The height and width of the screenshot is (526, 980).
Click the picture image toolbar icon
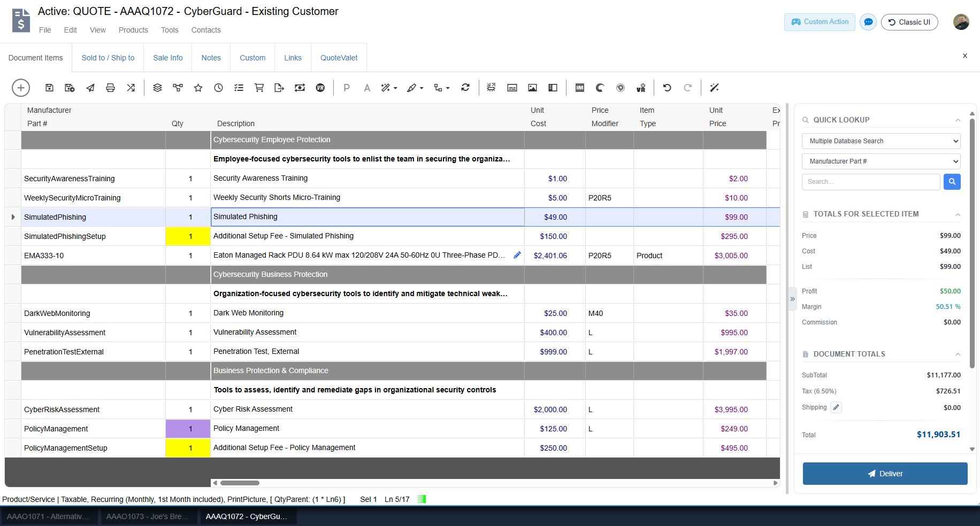click(532, 88)
